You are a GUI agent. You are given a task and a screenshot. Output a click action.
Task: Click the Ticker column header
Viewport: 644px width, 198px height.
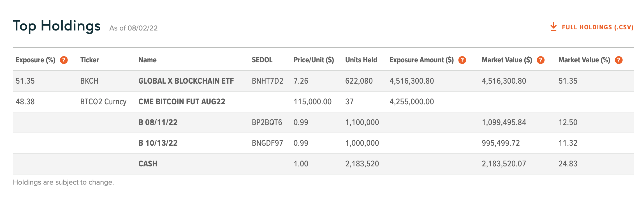(90, 60)
